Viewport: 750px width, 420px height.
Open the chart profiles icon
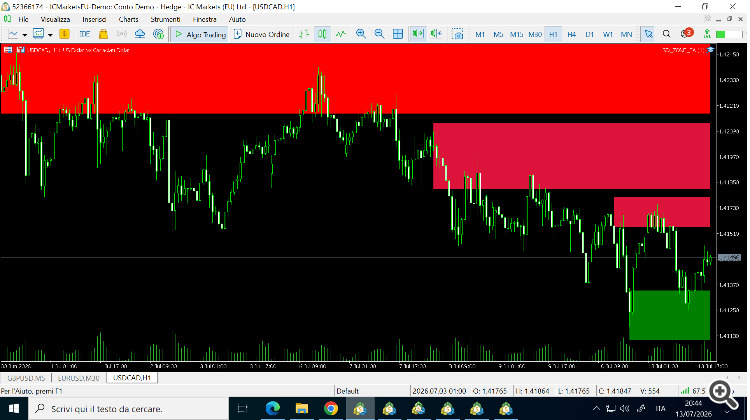click(38, 34)
